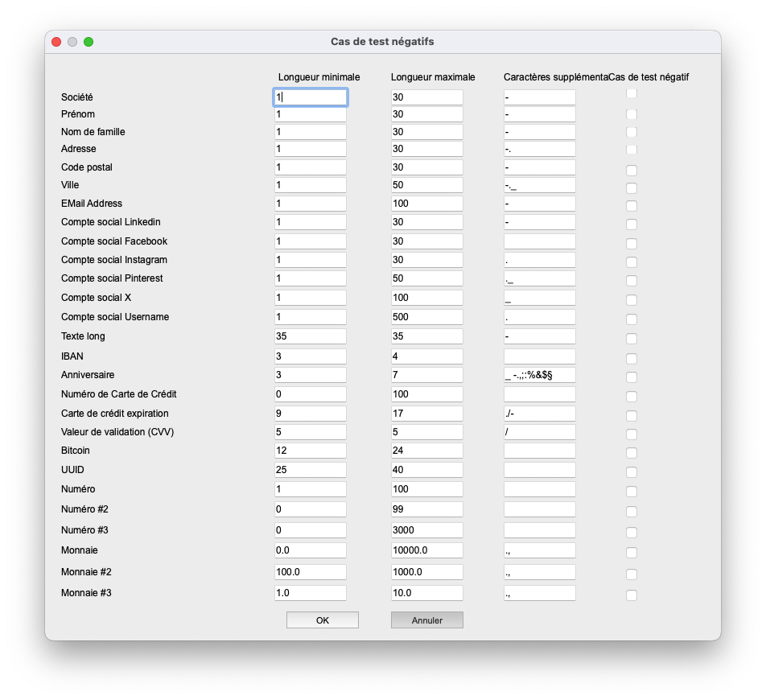This screenshot has width=766, height=700.
Task: Select Anniversaire additional characters field
Action: click(540, 375)
